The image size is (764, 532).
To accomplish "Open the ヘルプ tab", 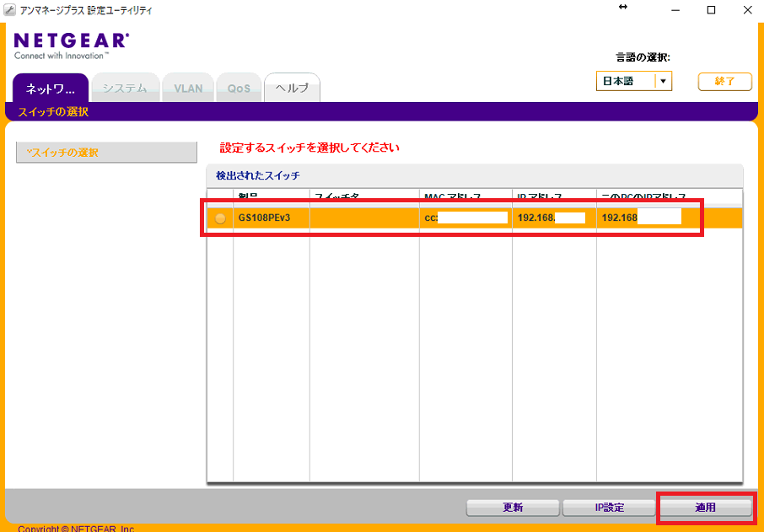I will [x=292, y=87].
